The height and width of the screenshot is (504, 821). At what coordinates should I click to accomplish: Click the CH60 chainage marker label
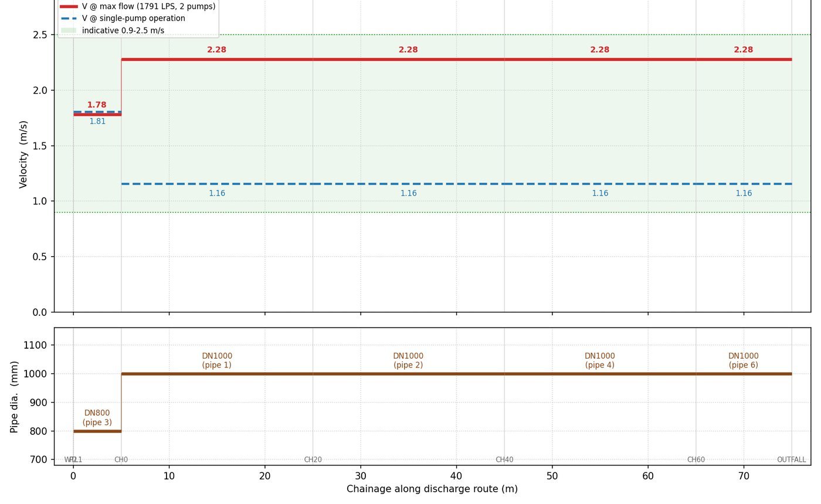pyautogui.click(x=696, y=460)
